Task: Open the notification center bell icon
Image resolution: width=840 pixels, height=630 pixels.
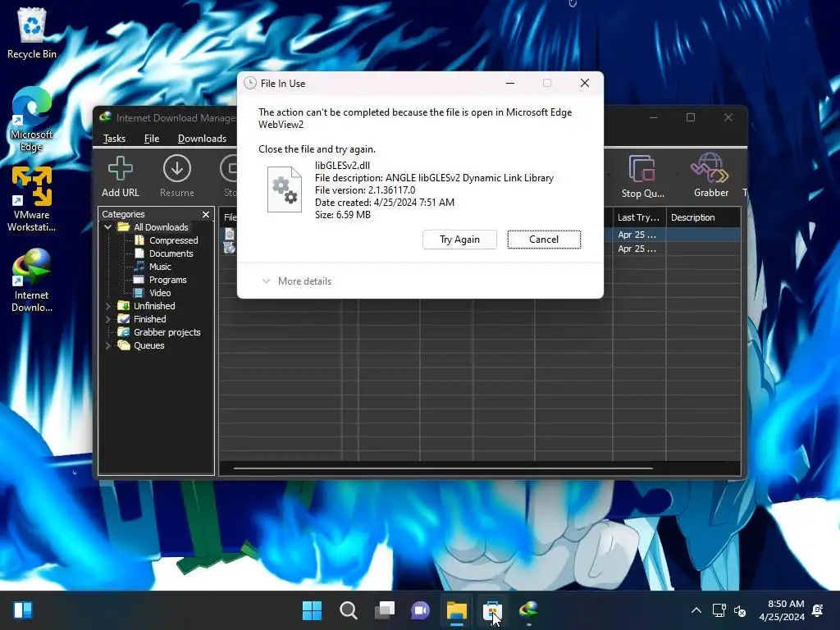Action: [818, 610]
